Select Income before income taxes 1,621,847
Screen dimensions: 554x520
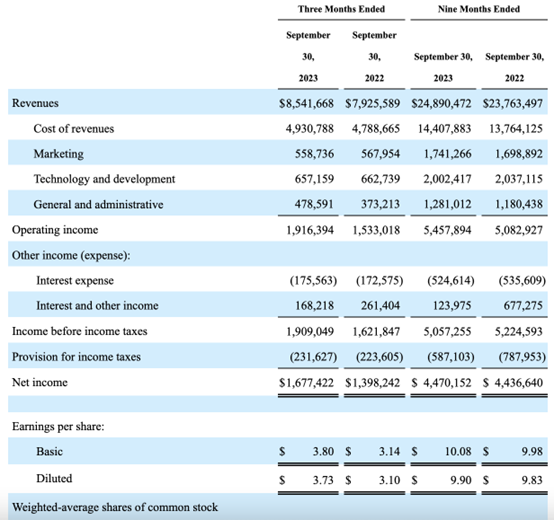tap(376, 331)
